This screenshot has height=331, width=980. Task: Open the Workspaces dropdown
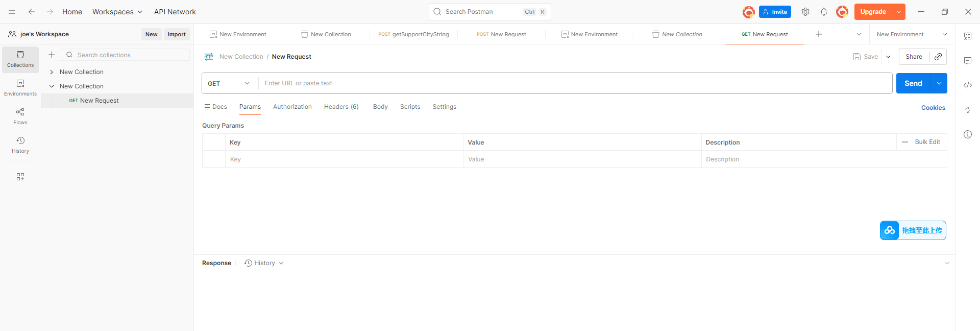tap(117, 12)
